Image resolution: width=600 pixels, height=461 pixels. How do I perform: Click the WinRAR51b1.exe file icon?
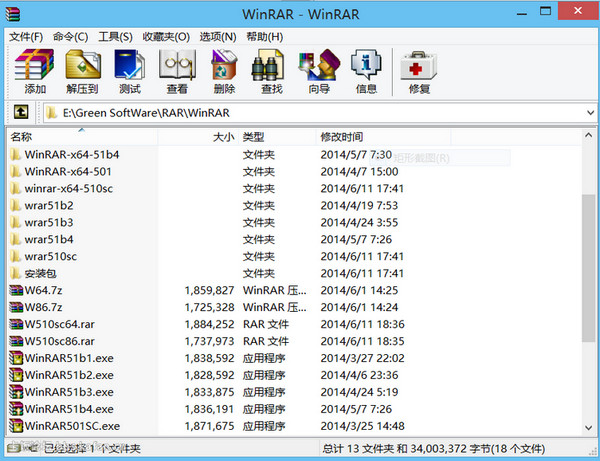point(16,358)
